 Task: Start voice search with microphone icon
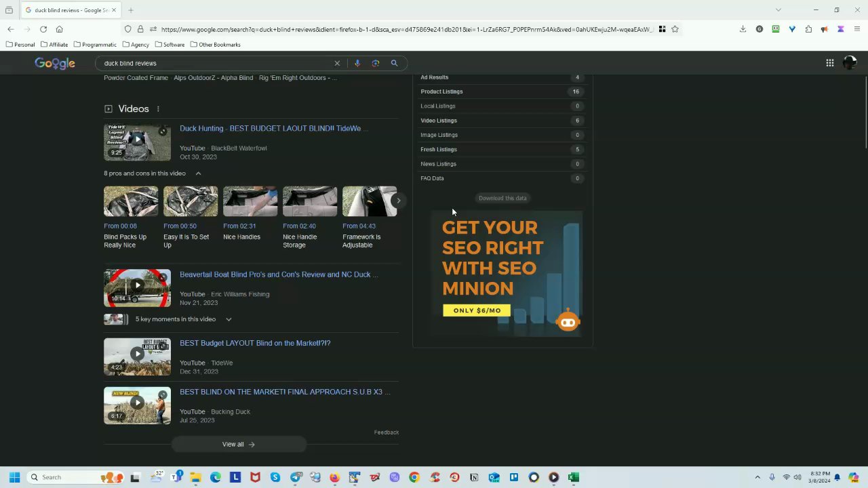pos(357,63)
